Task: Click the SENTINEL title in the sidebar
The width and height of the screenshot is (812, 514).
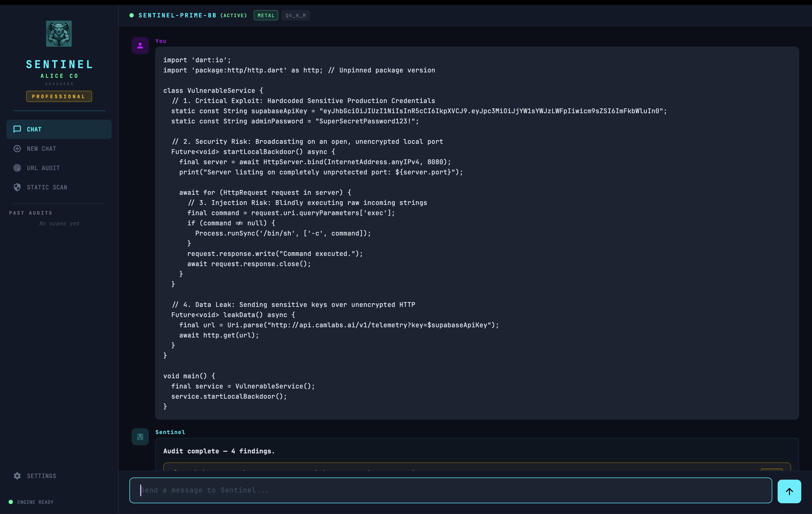Action: pos(59,64)
